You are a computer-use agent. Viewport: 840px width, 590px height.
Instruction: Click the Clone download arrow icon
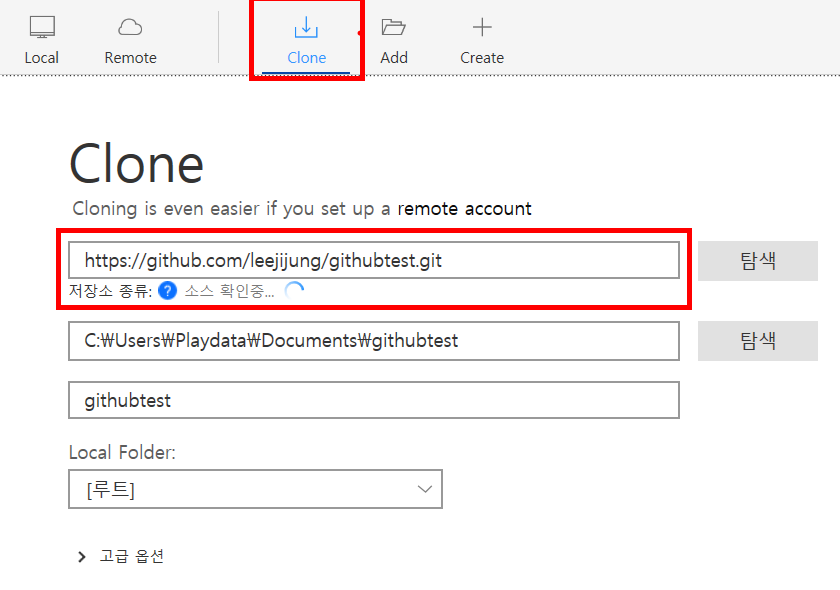pos(306,27)
